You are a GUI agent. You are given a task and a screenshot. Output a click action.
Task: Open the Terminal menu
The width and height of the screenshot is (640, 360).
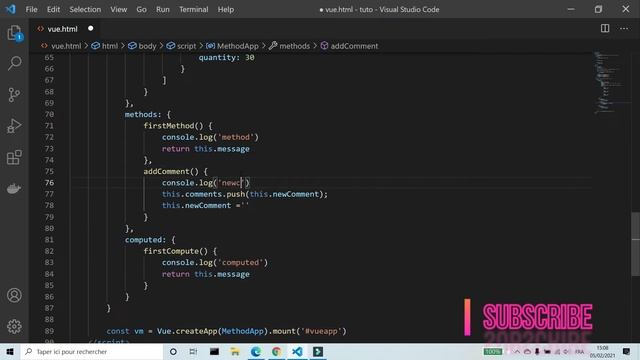click(193, 9)
